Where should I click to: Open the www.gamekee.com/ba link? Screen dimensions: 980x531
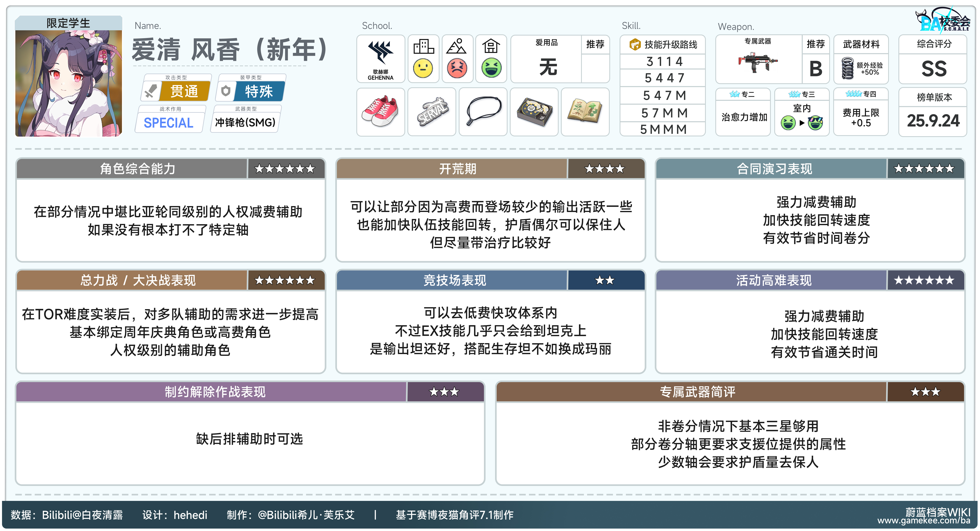[924, 520]
